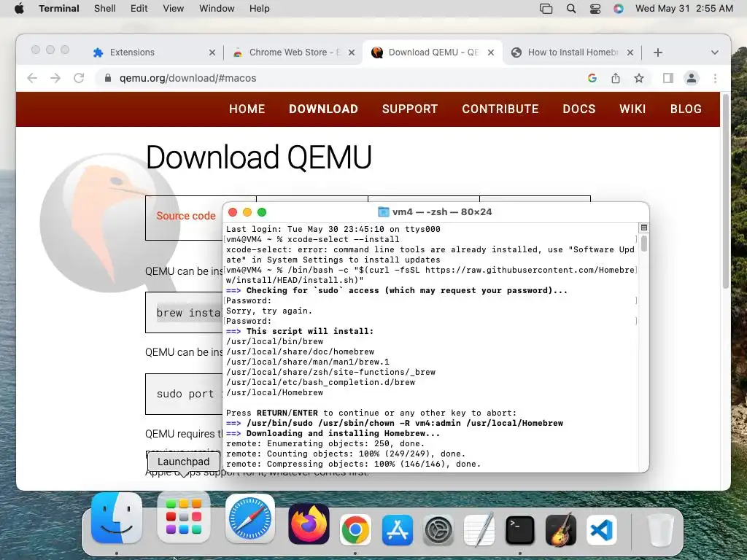Open Spotlight search in menu bar

click(570, 9)
